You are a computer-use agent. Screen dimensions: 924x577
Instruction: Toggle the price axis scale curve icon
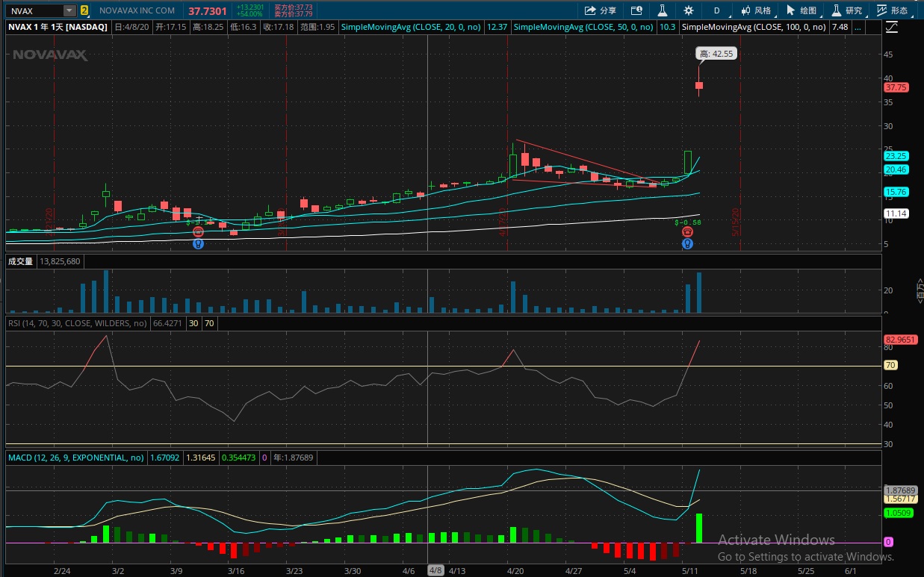click(x=893, y=27)
